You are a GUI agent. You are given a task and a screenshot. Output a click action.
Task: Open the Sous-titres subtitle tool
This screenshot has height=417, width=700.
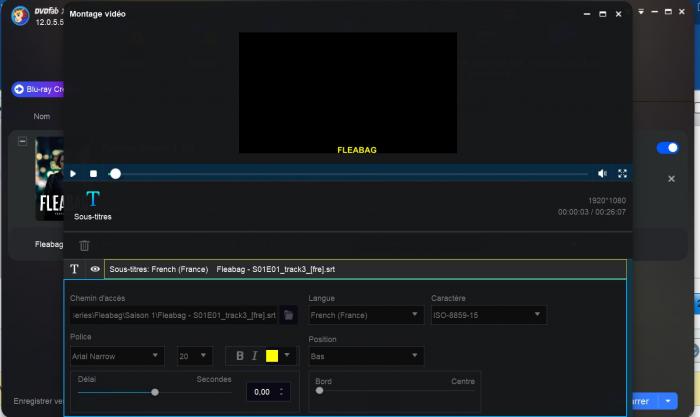coord(93,205)
